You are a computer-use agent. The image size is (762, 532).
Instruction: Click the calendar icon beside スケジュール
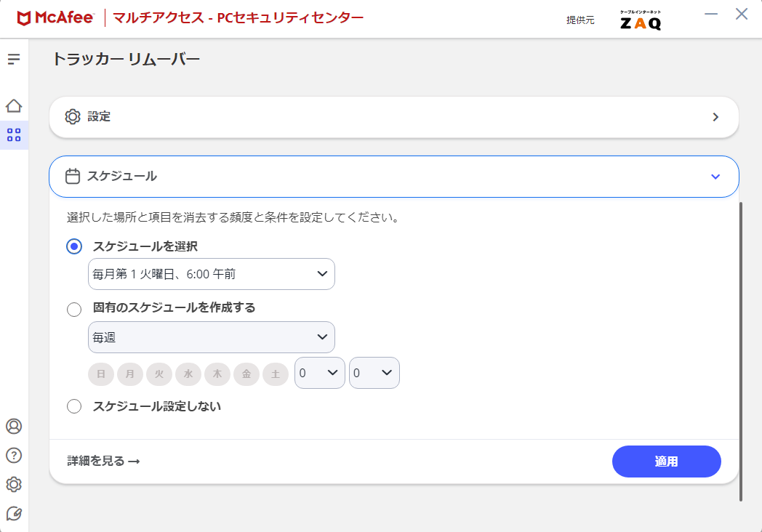click(73, 177)
